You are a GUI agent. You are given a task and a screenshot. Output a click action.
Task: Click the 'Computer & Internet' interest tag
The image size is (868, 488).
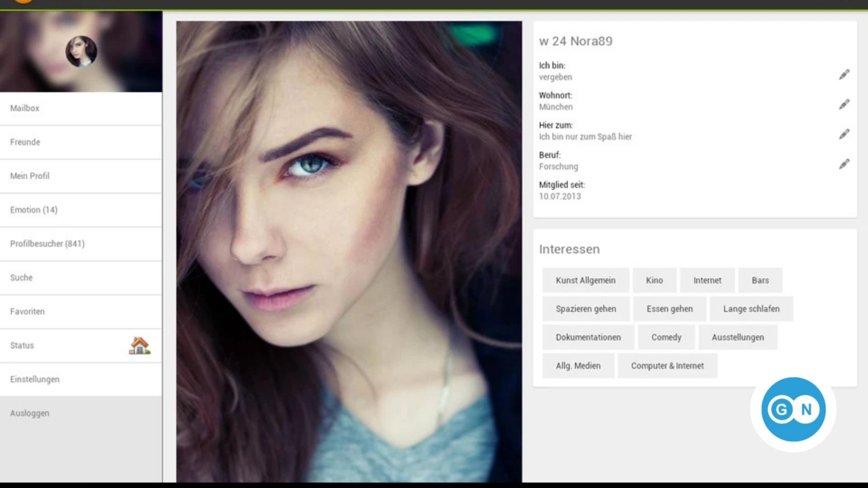click(667, 366)
